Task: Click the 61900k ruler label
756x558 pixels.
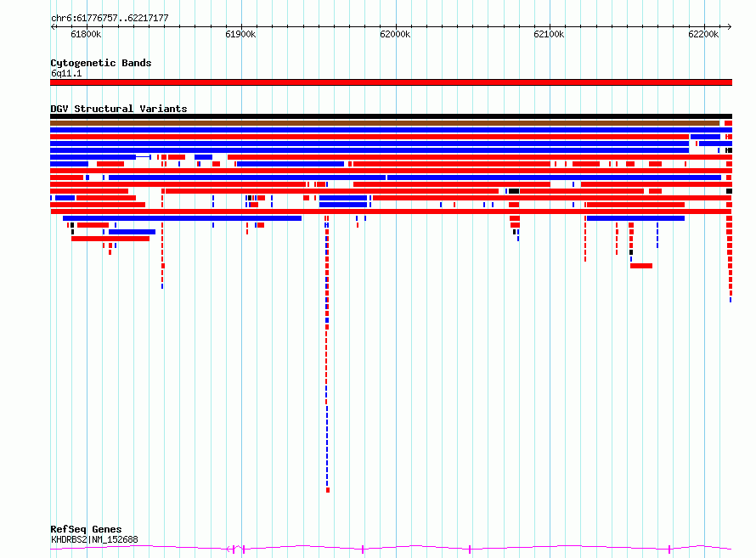Action: 240,34
